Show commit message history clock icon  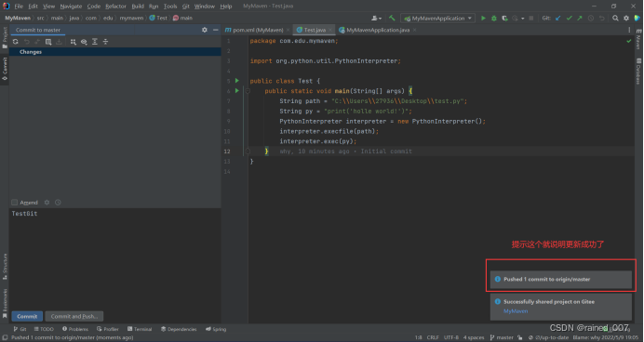pos(58,203)
